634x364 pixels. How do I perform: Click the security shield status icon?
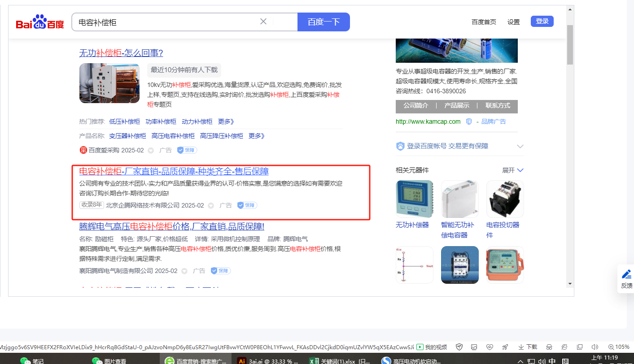[x=459, y=347]
